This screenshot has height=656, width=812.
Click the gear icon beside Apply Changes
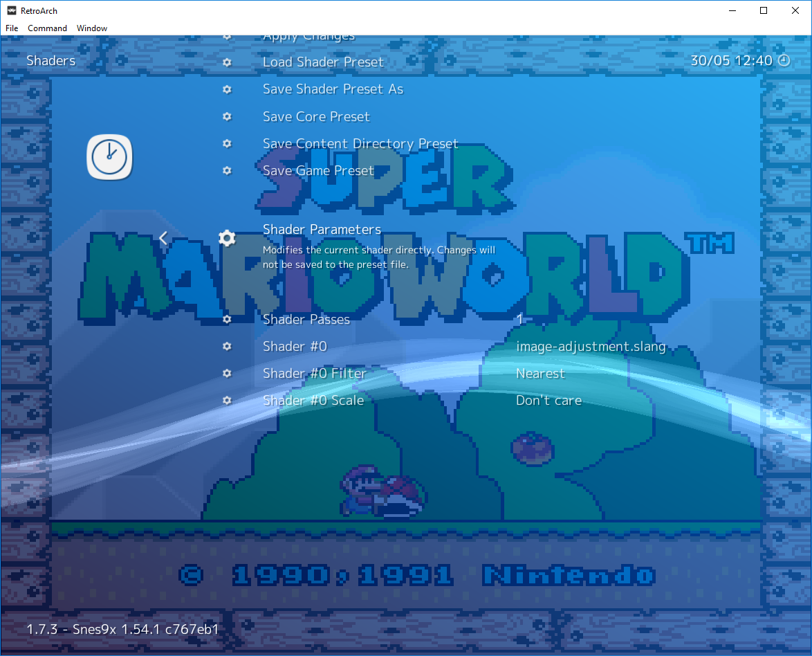pos(227,35)
